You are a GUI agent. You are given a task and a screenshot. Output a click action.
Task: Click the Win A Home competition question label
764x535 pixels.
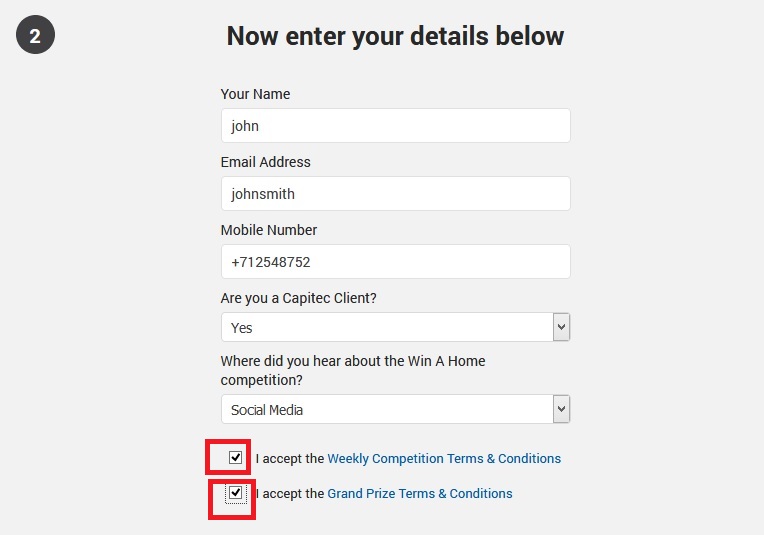pyautogui.click(x=352, y=370)
